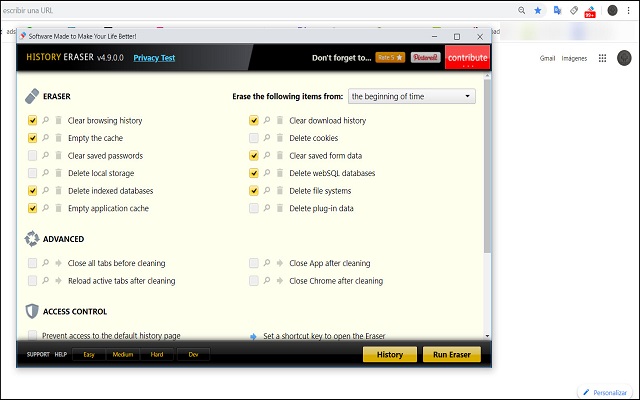
Task: Click the magnifier icon beside Clear download history
Action: (267, 121)
